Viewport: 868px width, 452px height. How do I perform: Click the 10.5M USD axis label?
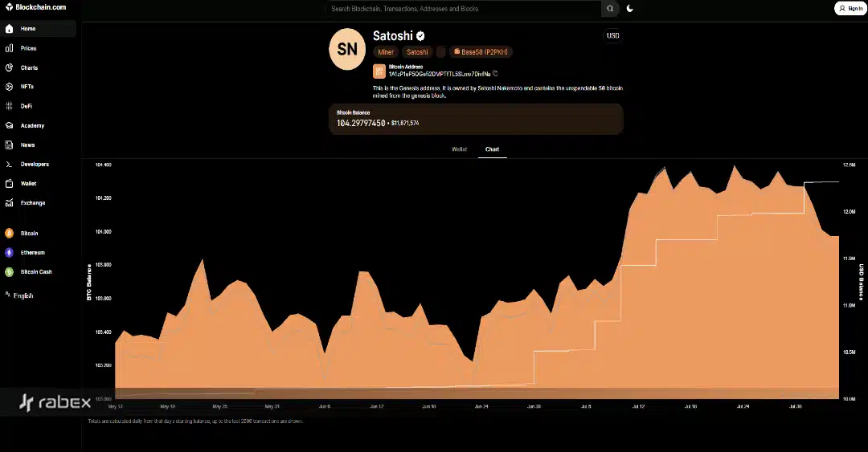849,352
